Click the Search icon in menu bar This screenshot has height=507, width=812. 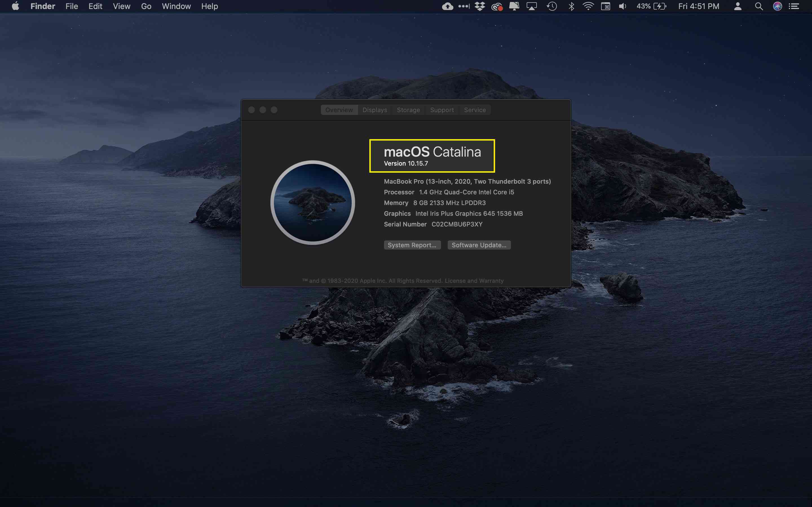pyautogui.click(x=759, y=6)
